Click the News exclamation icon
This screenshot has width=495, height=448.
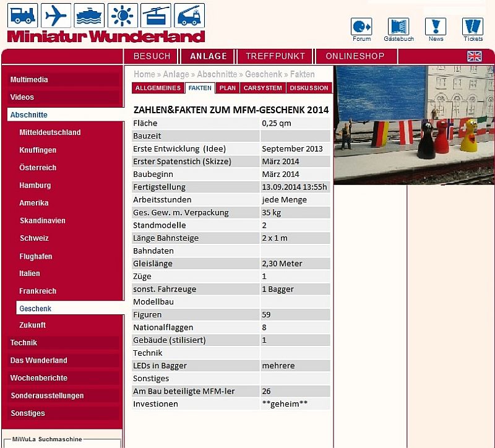click(436, 27)
